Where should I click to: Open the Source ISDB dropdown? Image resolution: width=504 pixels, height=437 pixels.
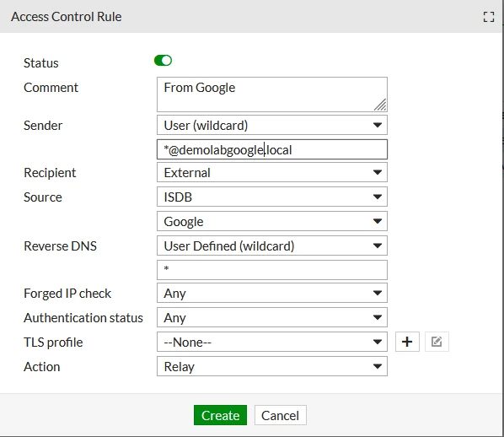coord(272,197)
